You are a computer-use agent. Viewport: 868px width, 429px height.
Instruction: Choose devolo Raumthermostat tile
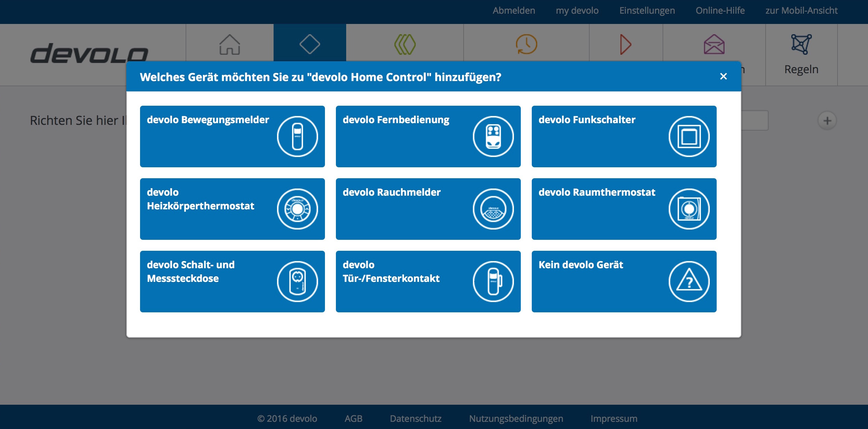(x=624, y=209)
